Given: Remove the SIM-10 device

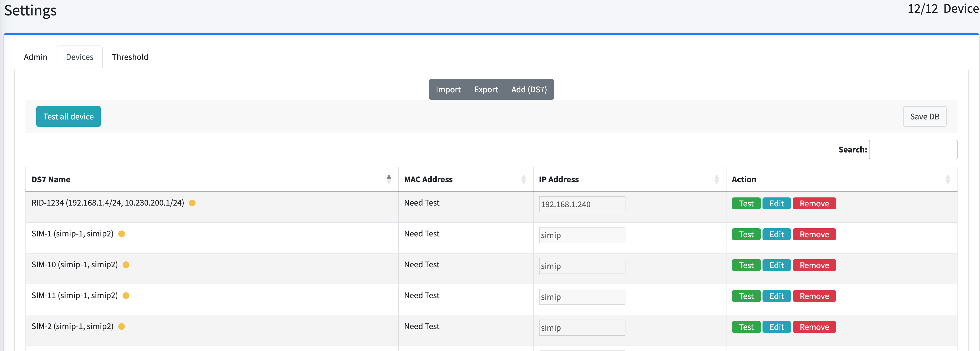Looking at the screenshot, I should click(x=814, y=265).
